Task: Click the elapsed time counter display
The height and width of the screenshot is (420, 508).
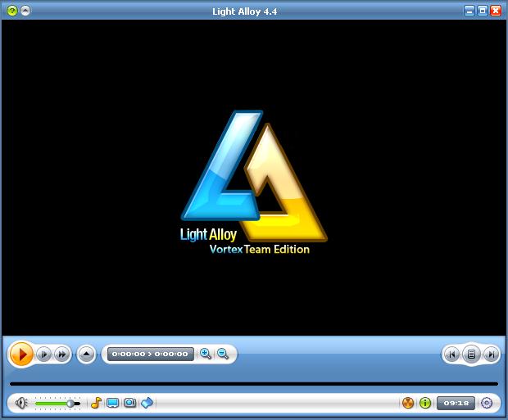Action: pyautogui.click(x=150, y=355)
